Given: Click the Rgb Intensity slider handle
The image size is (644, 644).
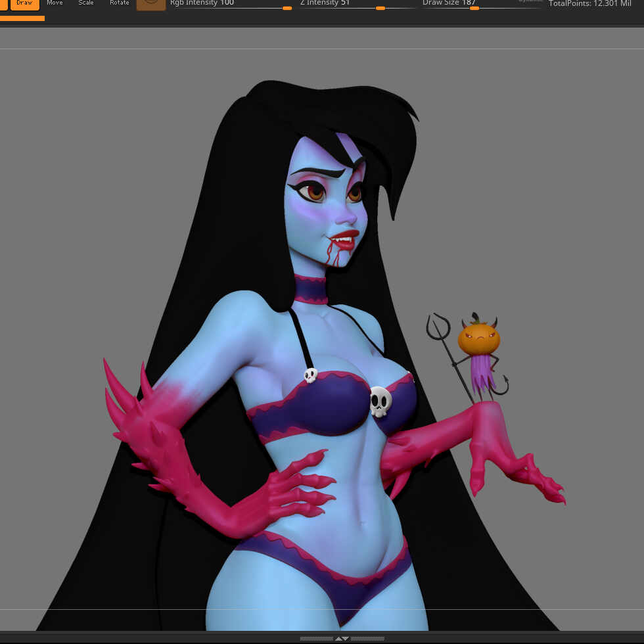Looking at the screenshot, I should click(x=287, y=8).
